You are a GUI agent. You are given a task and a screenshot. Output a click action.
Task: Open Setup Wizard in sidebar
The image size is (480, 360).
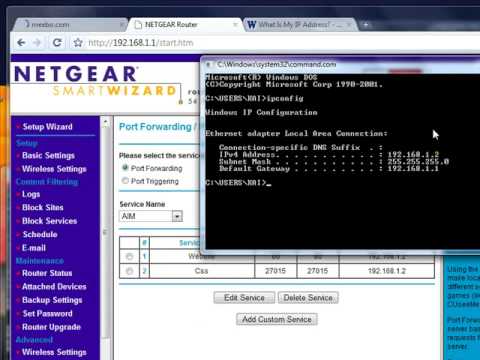coord(47,127)
